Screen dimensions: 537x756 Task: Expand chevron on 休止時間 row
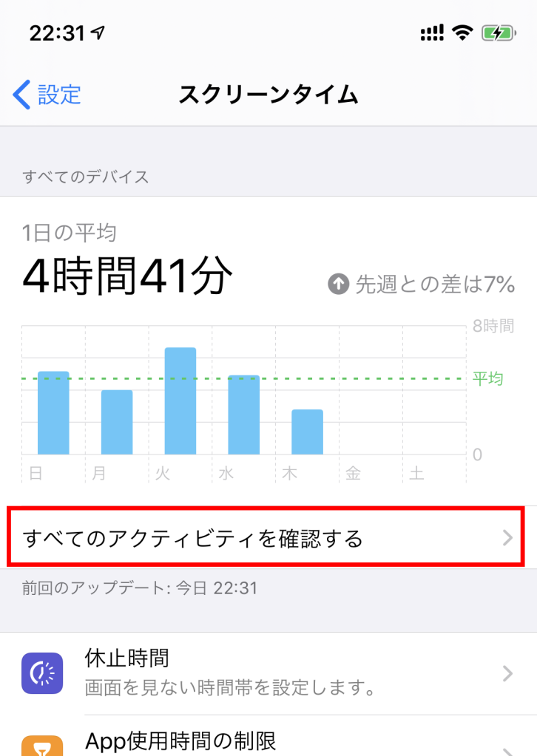click(x=507, y=673)
